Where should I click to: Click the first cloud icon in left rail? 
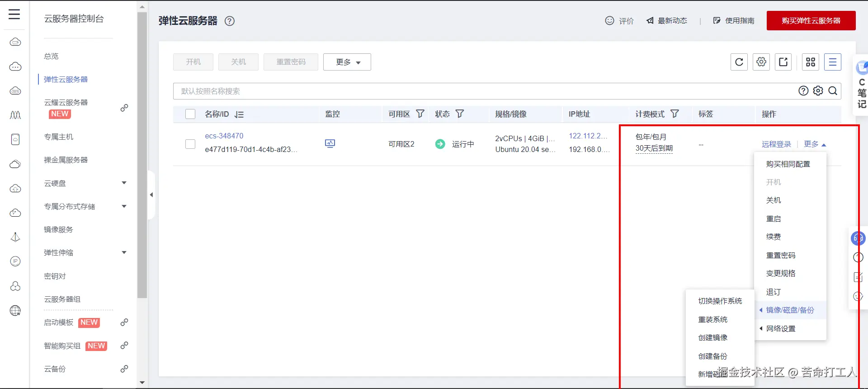point(15,42)
